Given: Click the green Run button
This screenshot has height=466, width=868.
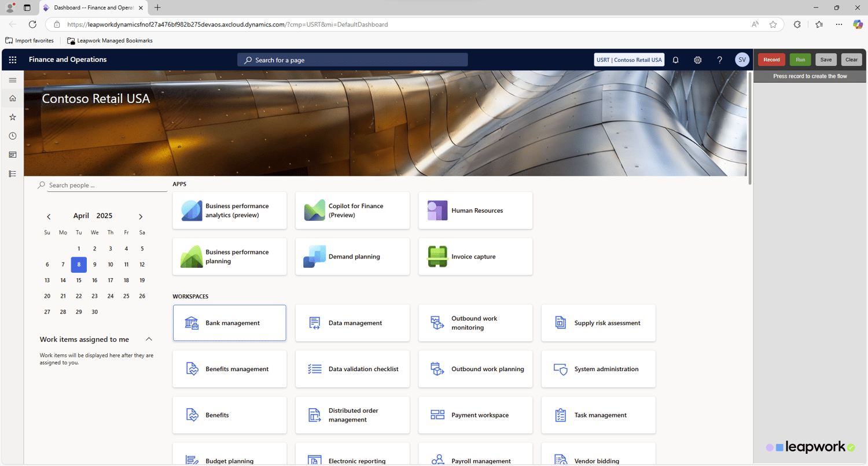Looking at the screenshot, I should (800, 60).
